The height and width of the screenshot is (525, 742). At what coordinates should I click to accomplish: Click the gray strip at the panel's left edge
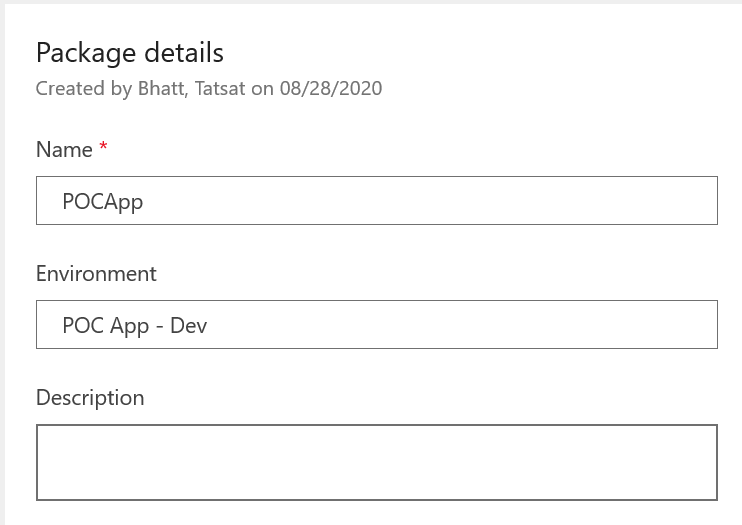(x=2, y=265)
